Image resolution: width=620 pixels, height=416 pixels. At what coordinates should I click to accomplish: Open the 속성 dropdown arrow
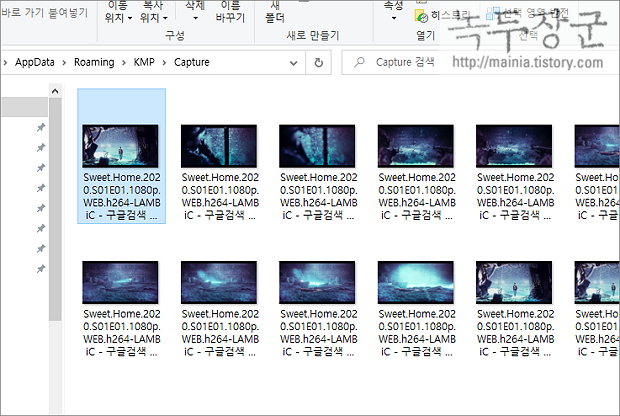[x=394, y=18]
